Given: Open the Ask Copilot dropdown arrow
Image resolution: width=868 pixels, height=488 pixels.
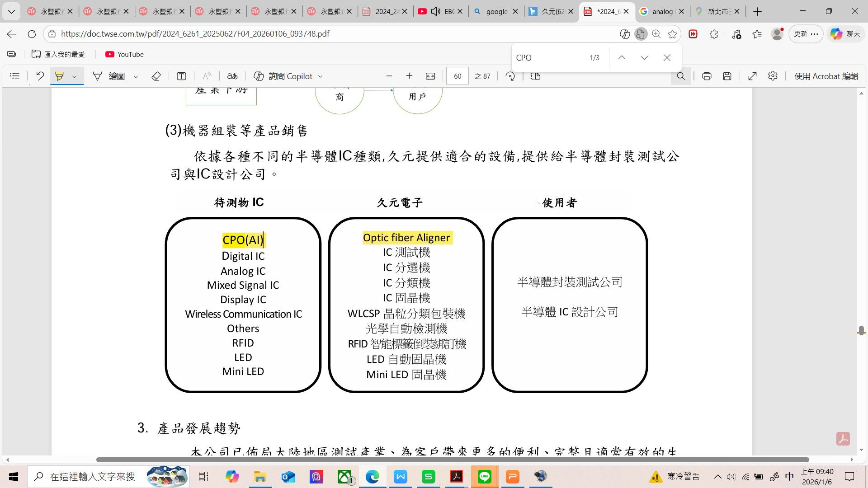Looking at the screenshot, I should point(321,76).
